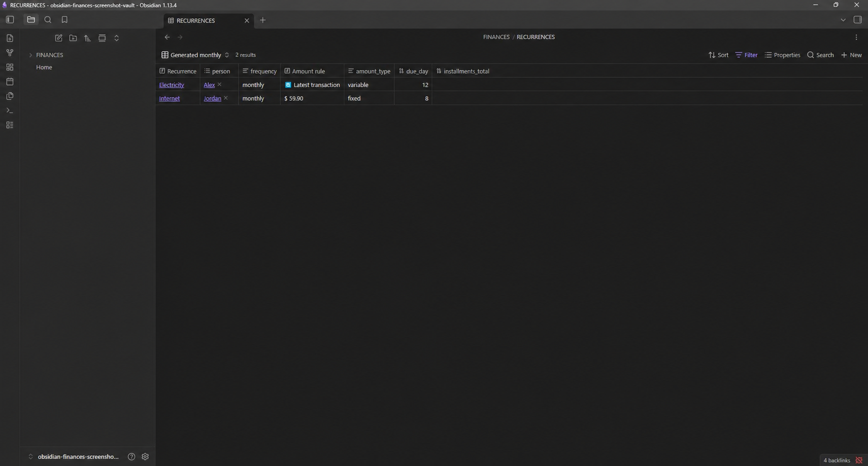
Task: Navigate back arrow
Action: pyautogui.click(x=167, y=37)
